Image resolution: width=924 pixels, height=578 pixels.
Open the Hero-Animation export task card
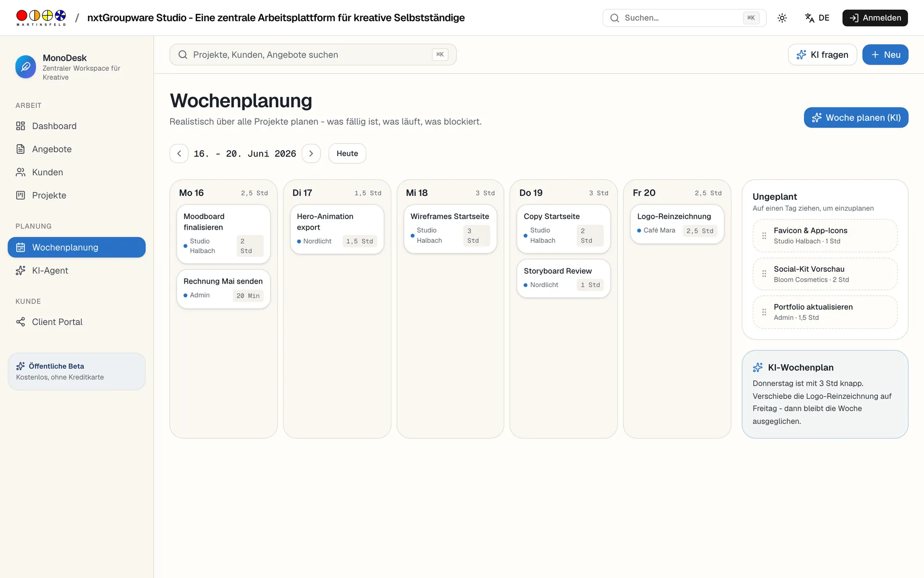(337, 229)
